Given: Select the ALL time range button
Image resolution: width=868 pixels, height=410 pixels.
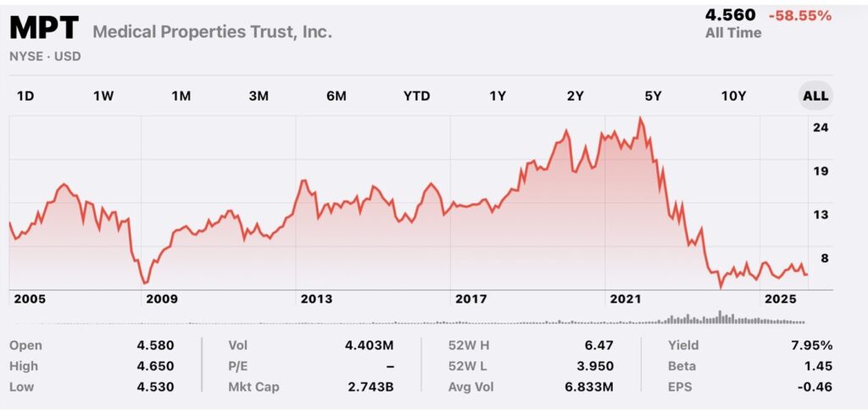Looking at the screenshot, I should tap(815, 96).
